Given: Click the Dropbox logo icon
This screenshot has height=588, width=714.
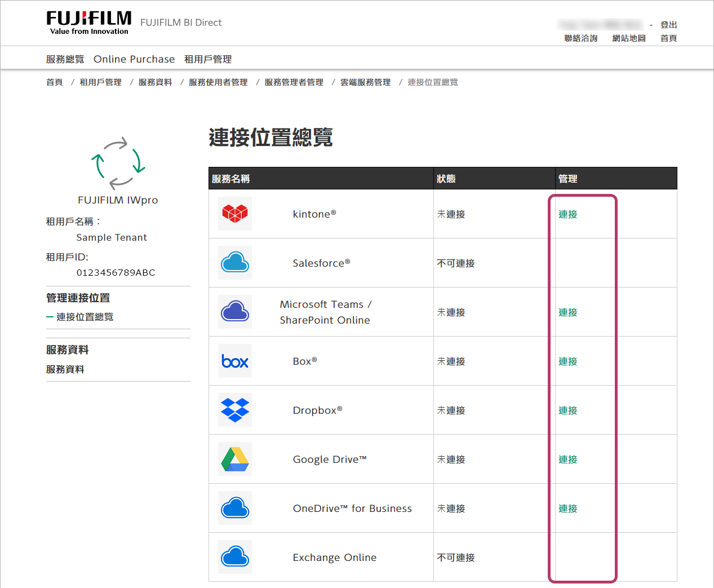Looking at the screenshot, I should click(x=235, y=410).
